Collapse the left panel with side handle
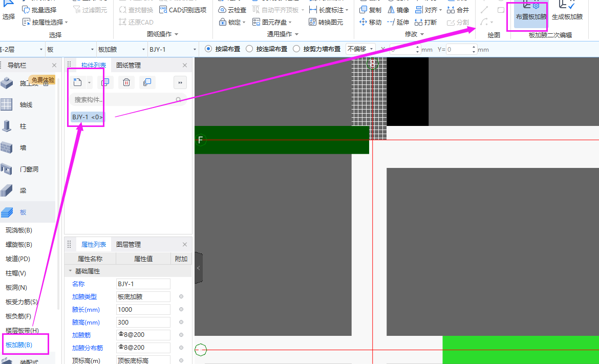This screenshot has width=599, height=364. click(x=198, y=268)
